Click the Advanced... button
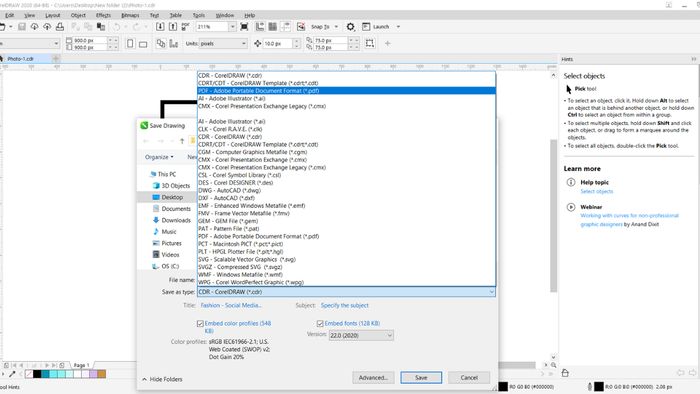This screenshot has height=394, width=700. pos(373,377)
